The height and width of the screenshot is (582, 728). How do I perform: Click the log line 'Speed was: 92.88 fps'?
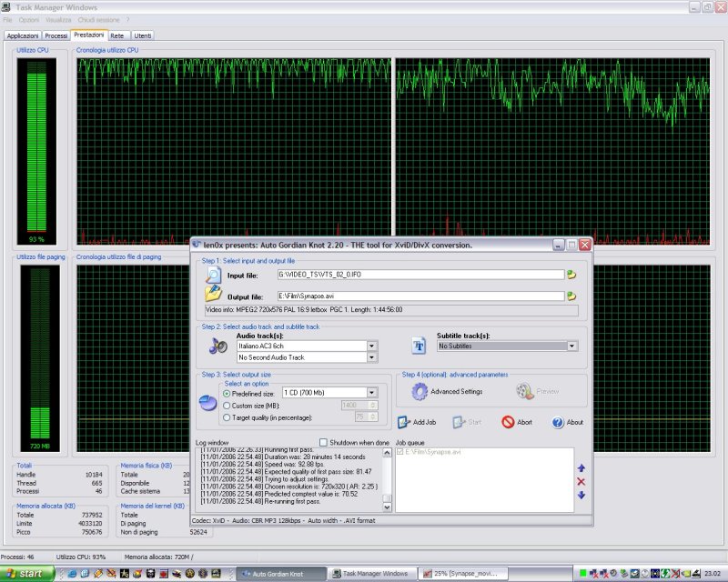coord(263,464)
